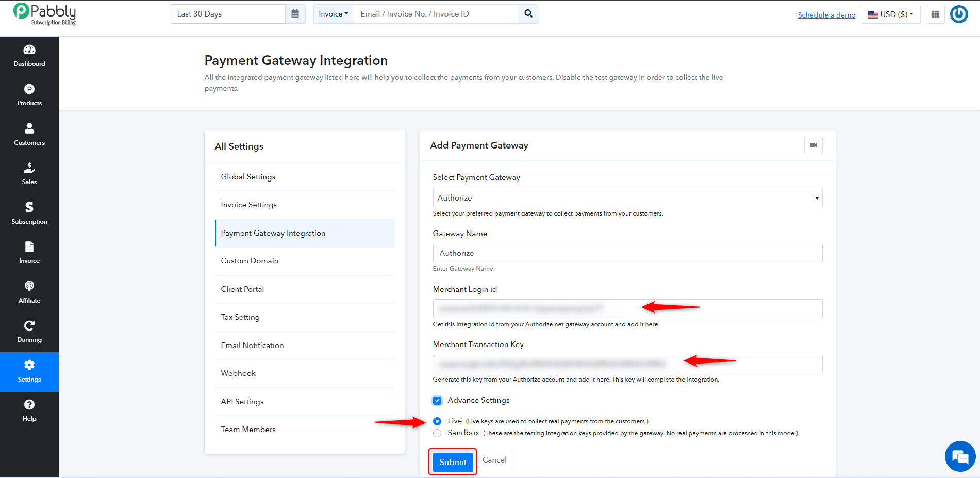980x478 pixels.
Task: Click the Cancel button
Action: point(494,460)
